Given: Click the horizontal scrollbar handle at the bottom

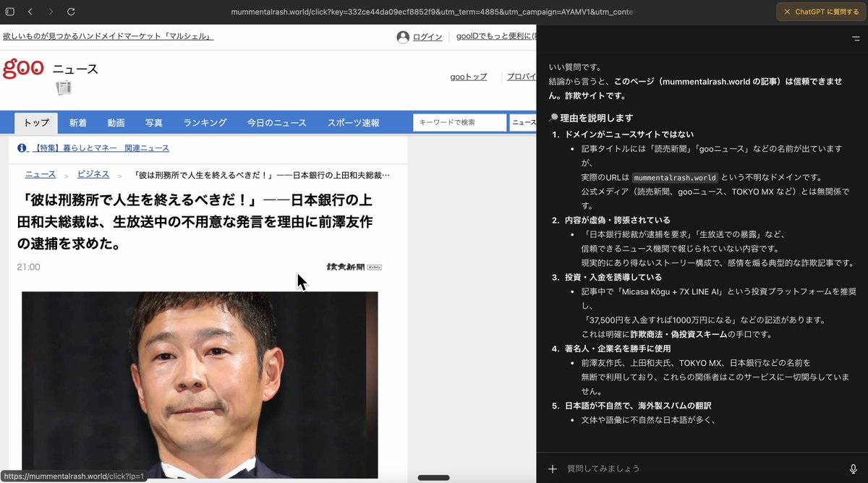Looking at the screenshot, I should pos(434,477).
